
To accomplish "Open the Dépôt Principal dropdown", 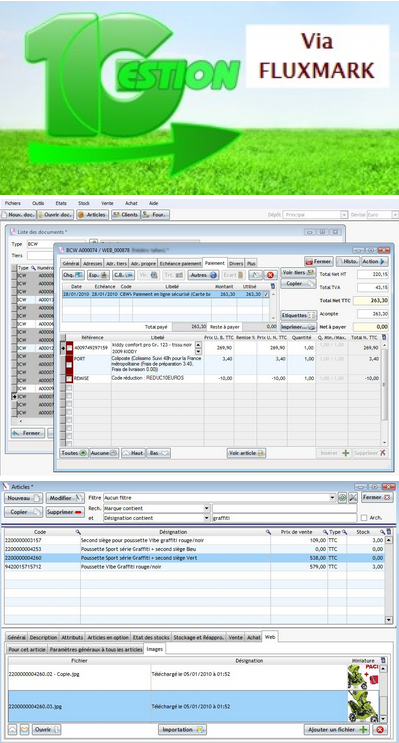I will 344,215.
